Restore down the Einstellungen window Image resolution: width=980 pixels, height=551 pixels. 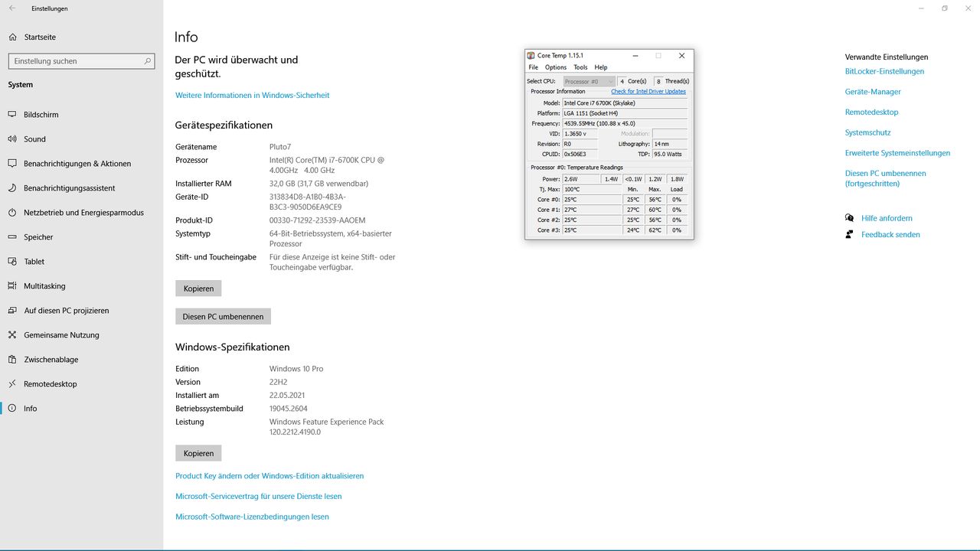(944, 8)
